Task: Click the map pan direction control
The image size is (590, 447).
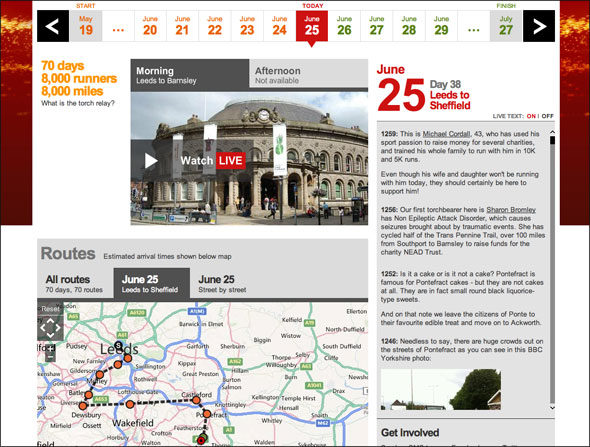Action: point(50,328)
